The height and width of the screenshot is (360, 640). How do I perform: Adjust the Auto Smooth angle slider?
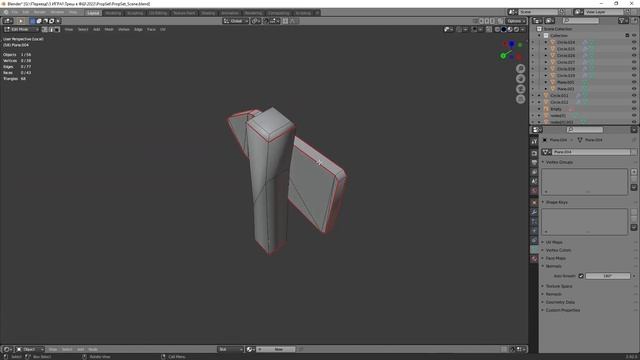pos(608,276)
